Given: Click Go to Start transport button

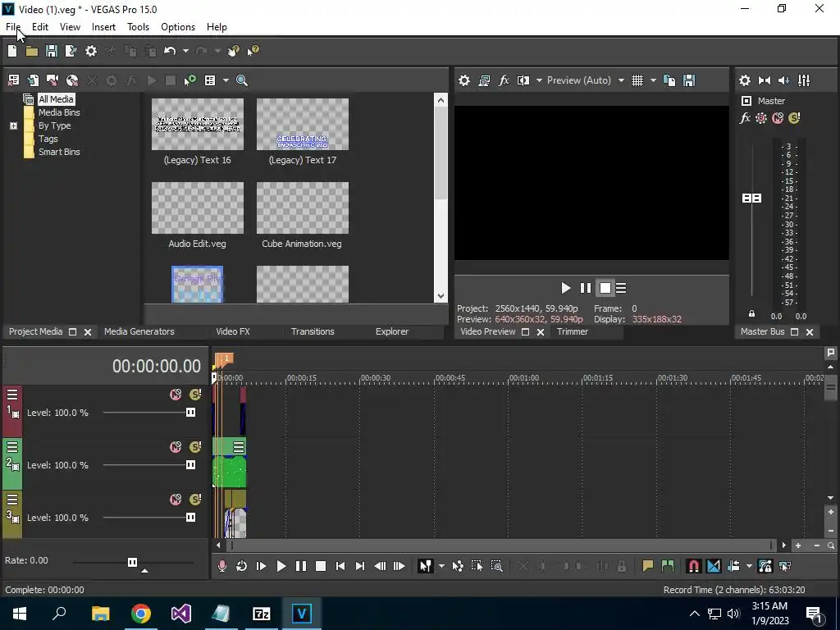Looking at the screenshot, I should point(340,566).
